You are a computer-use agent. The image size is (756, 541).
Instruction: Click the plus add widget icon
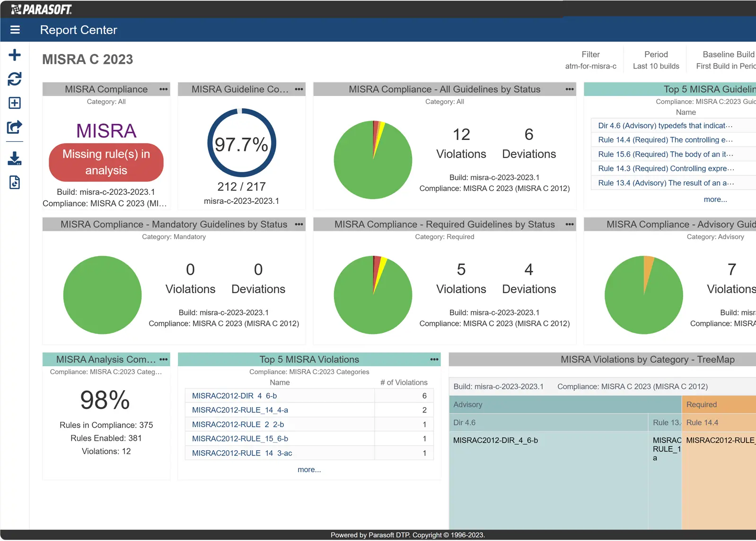coord(15,55)
